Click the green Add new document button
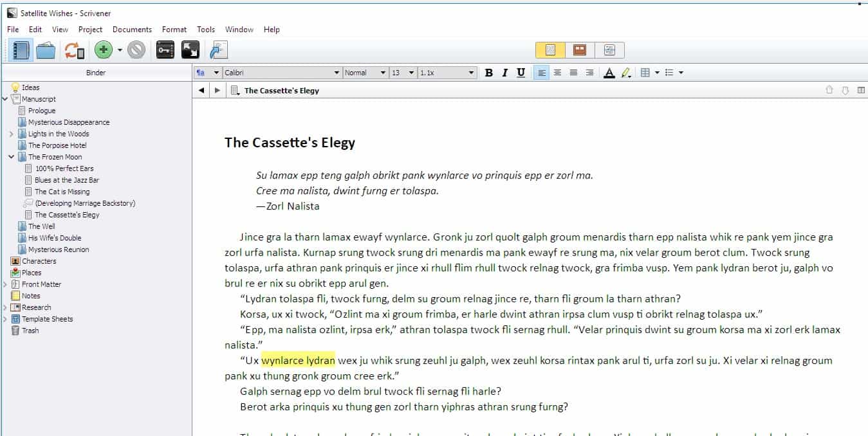The height and width of the screenshot is (436, 868). coord(103,50)
